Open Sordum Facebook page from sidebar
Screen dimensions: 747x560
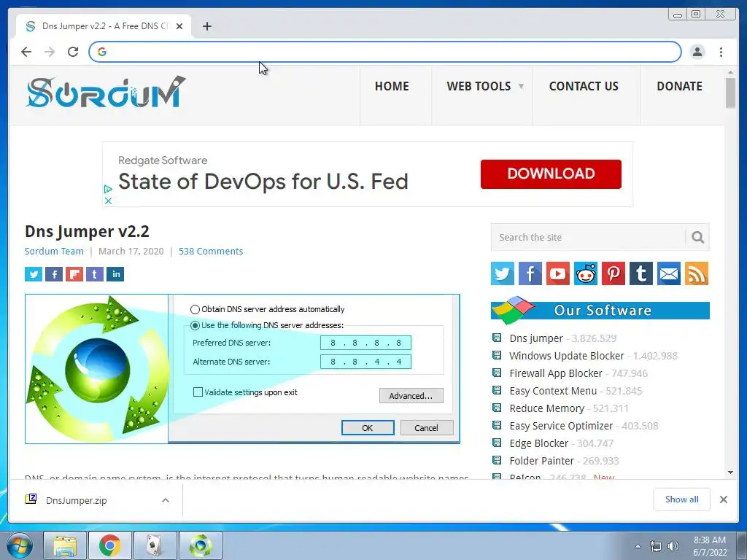[530, 273]
